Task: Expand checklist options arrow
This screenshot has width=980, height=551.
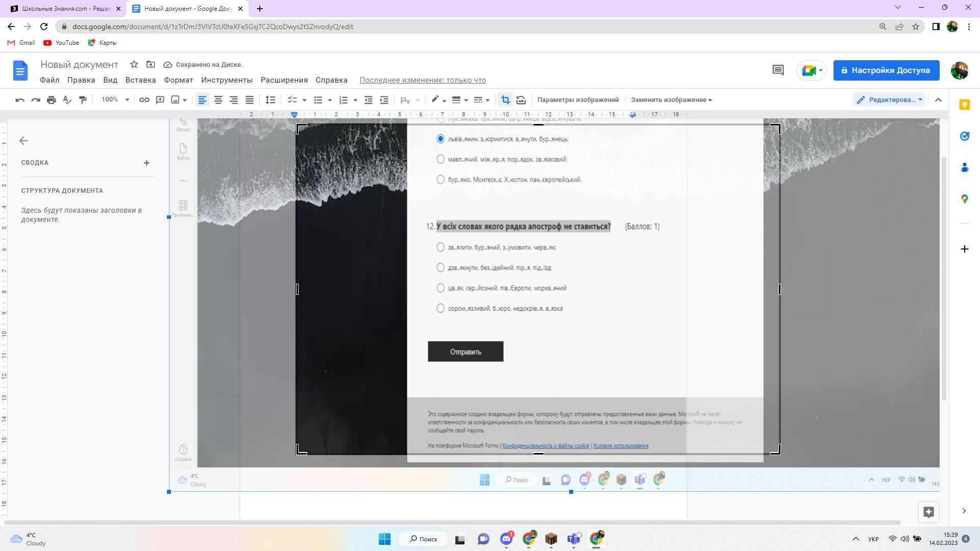Action: pyautogui.click(x=304, y=100)
